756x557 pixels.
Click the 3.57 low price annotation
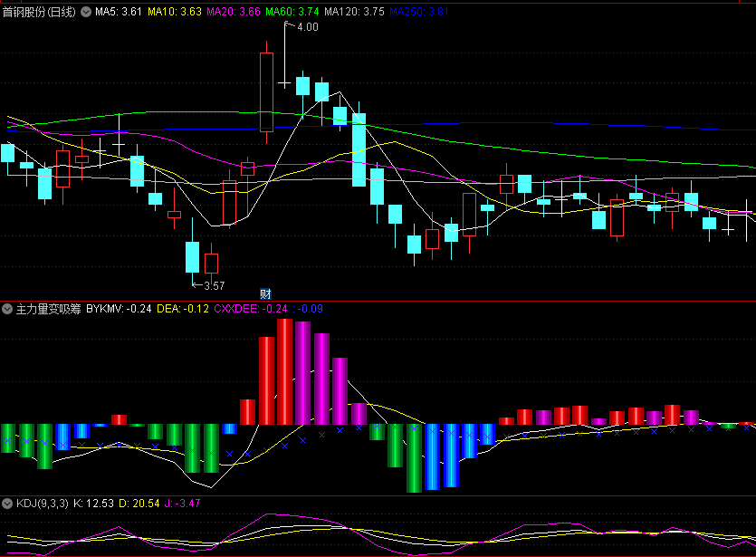click(214, 286)
